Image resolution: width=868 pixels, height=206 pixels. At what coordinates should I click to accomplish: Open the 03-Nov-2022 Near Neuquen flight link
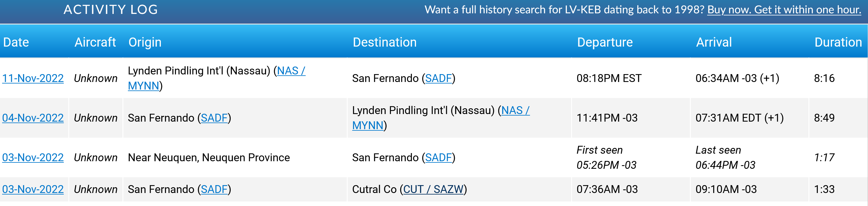click(33, 158)
